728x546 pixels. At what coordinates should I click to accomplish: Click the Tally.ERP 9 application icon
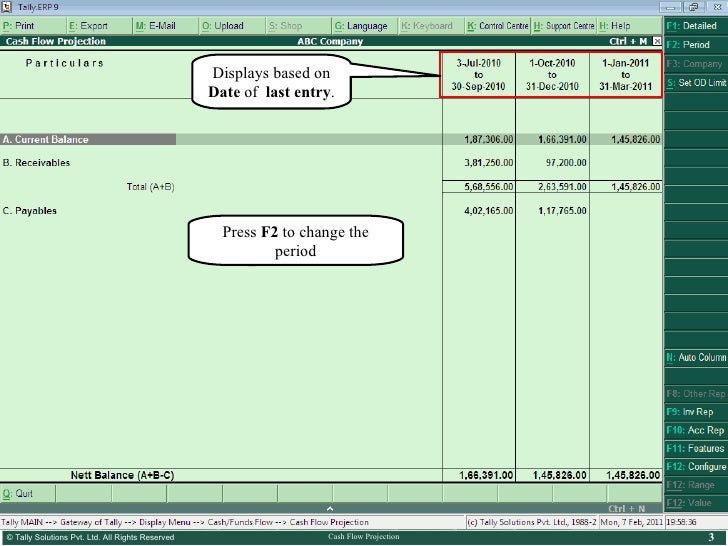click(6, 7)
